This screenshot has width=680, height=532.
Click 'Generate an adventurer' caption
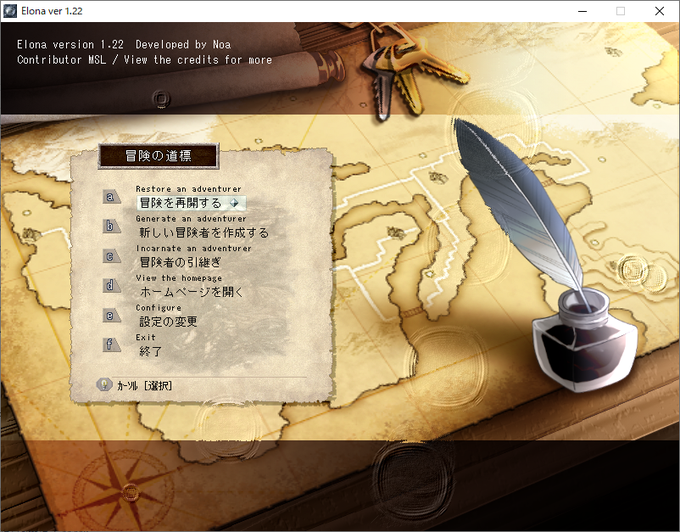tap(191, 219)
